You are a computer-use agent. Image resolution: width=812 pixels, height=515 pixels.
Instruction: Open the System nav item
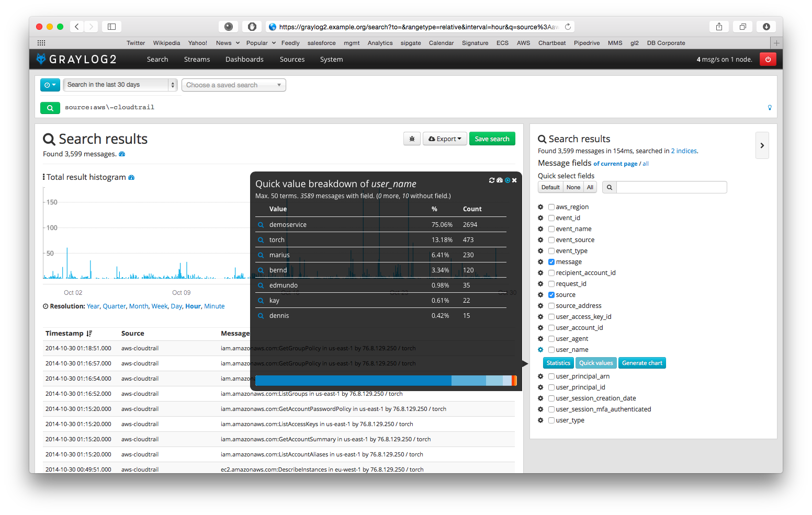tap(332, 60)
